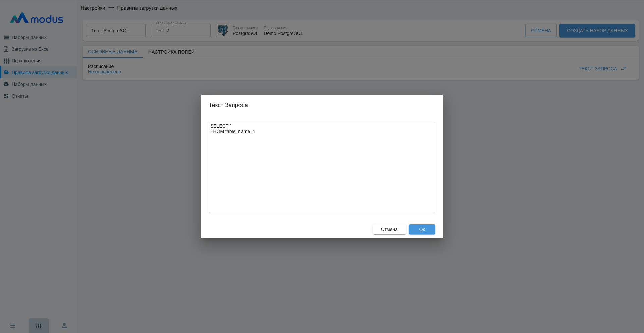
Task: Open the user profile icon
Action: [x=64, y=326]
